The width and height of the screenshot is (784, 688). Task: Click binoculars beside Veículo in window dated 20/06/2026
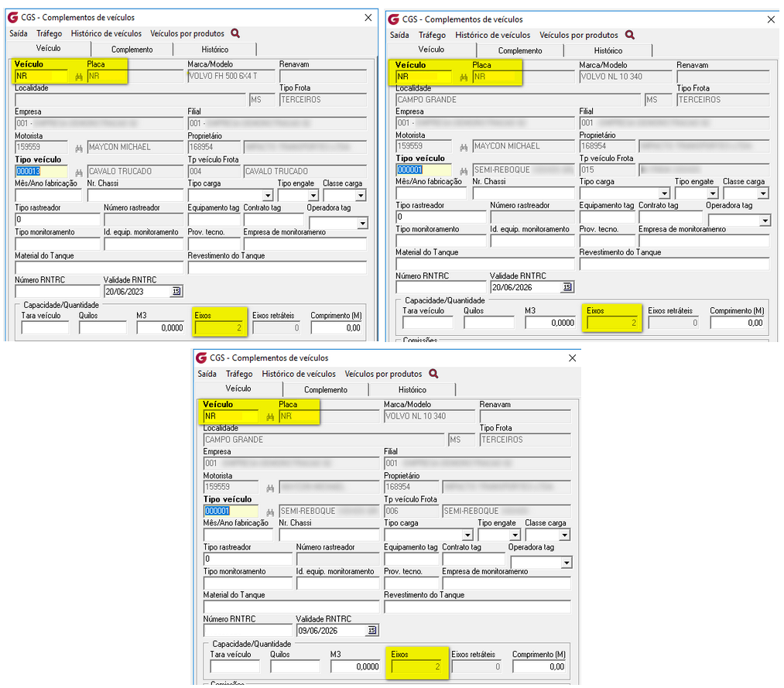[x=464, y=77]
